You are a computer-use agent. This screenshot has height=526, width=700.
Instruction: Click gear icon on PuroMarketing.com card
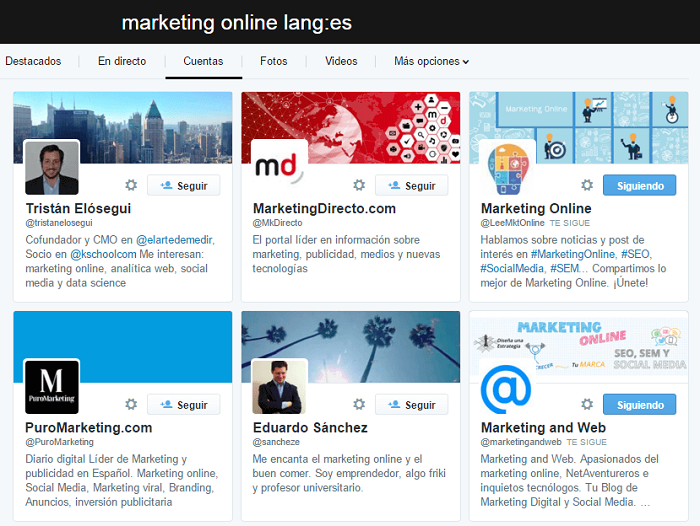pos(131,404)
